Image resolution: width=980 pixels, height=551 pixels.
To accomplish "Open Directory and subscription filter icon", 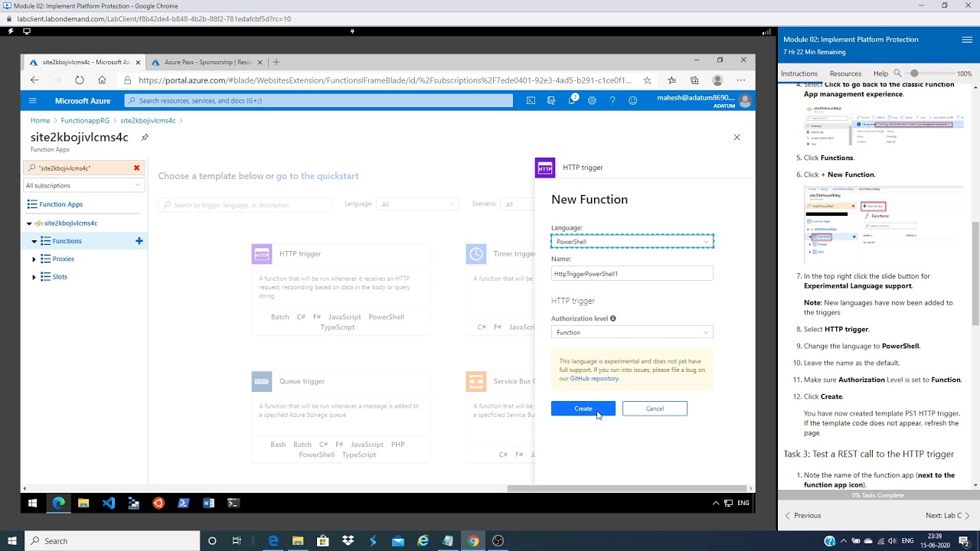I will tap(551, 100).
